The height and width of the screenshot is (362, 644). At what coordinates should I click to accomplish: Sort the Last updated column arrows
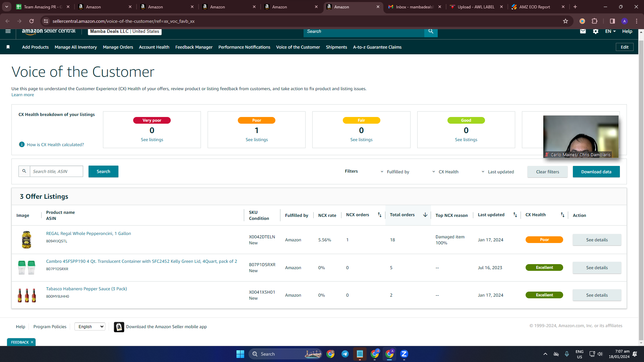coord(515,215)
